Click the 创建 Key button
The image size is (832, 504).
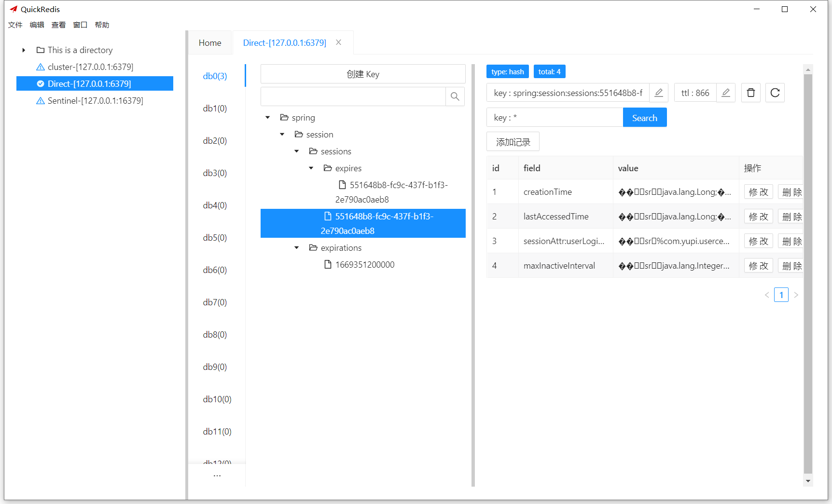point(363,74)
